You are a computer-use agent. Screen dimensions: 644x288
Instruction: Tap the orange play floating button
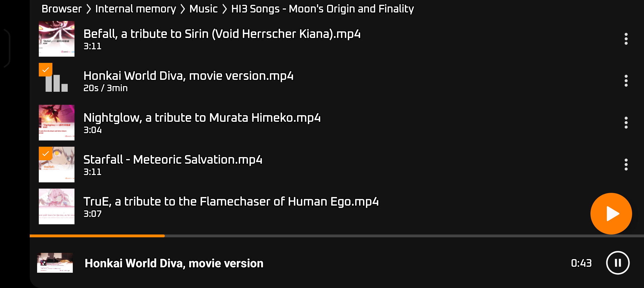tap(611, 214)
